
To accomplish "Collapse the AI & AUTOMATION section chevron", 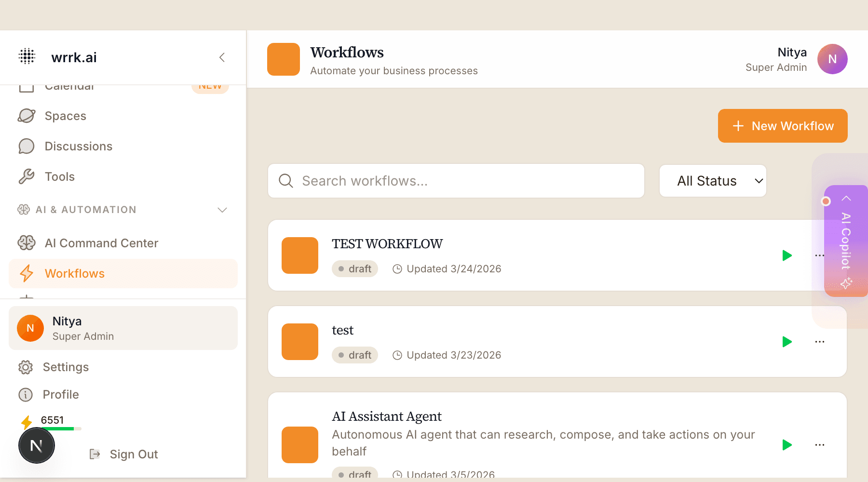I will [x=222, y=210].
